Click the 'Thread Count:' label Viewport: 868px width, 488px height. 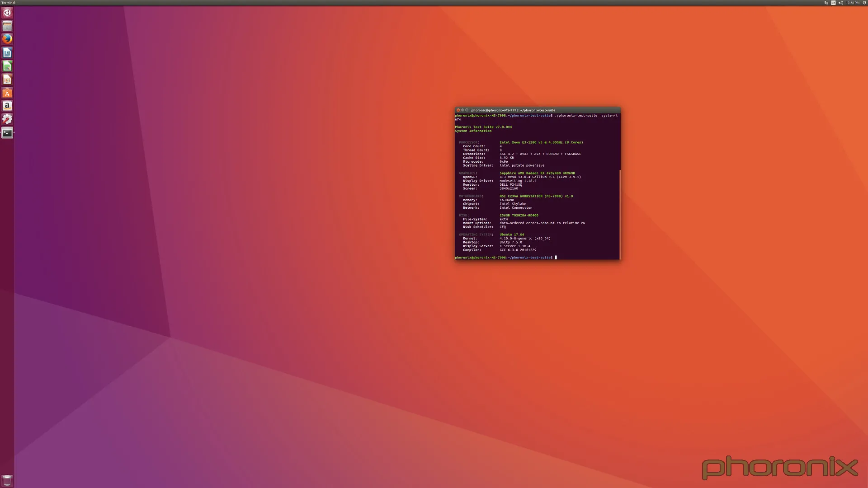[x=476, y=150]
